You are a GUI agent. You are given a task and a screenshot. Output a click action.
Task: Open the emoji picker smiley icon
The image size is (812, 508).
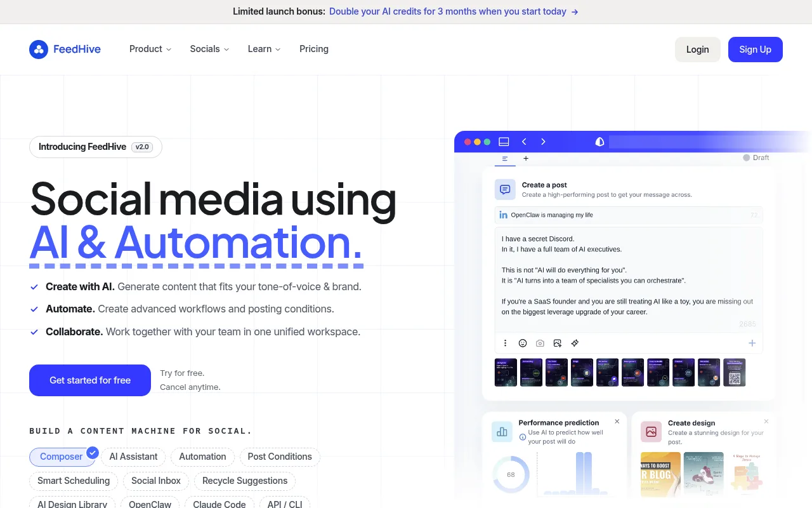tap(523, 343)
